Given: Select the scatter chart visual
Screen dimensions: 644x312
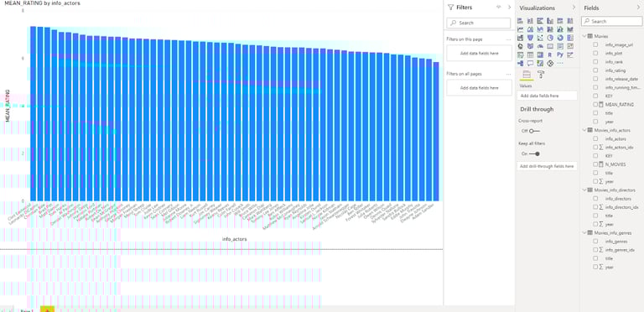Looking at the screenshot, I should [x=540, y=38].
